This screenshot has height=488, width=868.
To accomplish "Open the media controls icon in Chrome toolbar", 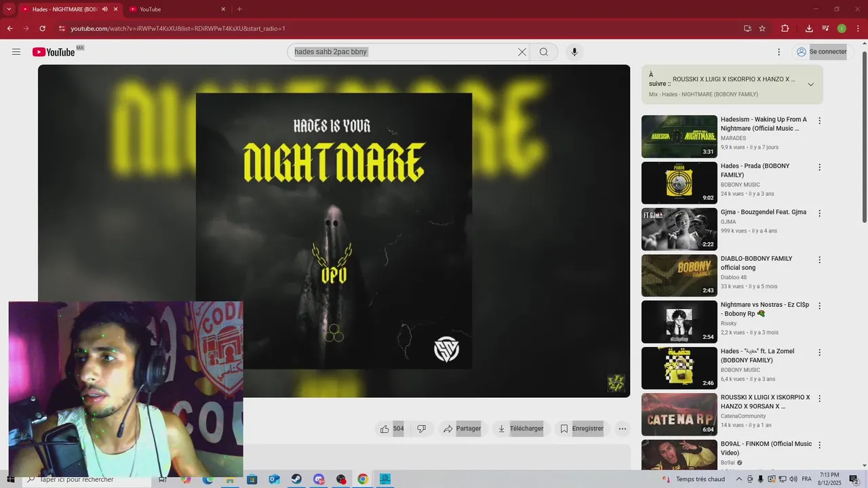I will tap(825, 28).
